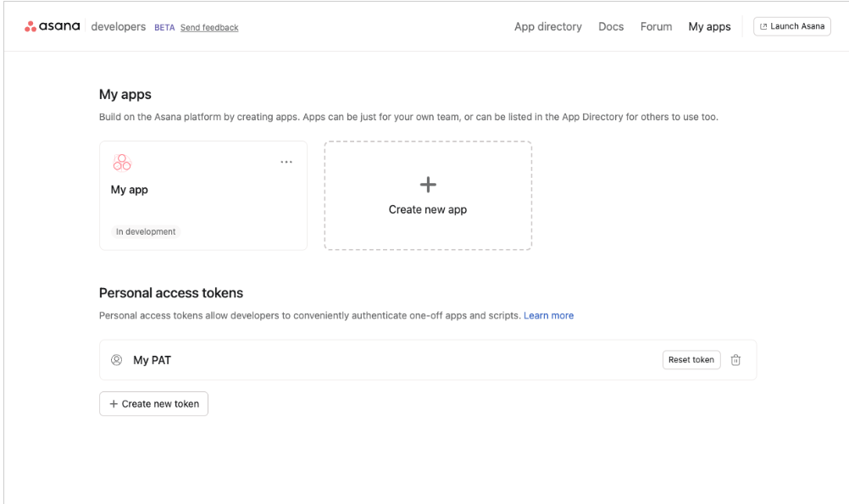Screen dimensions: 849x504
Task: Click Create new token button
Action: click(x=153, y=404)
